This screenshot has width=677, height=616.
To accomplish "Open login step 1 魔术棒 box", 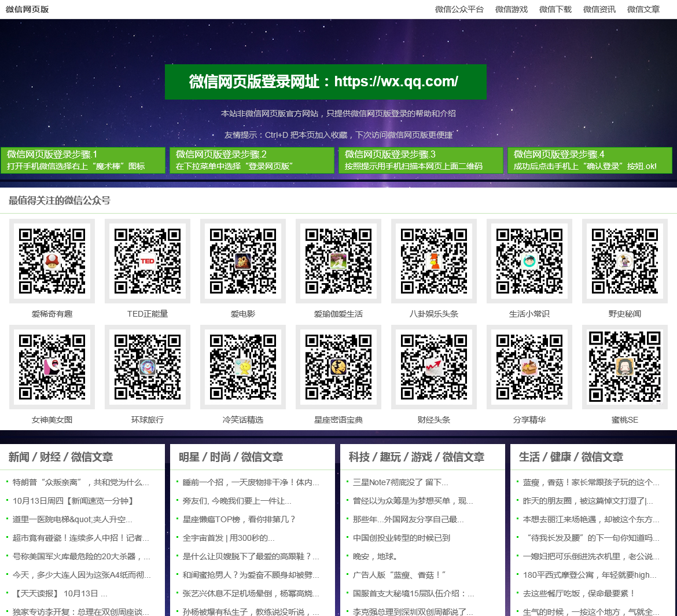I will coord(83,160).
